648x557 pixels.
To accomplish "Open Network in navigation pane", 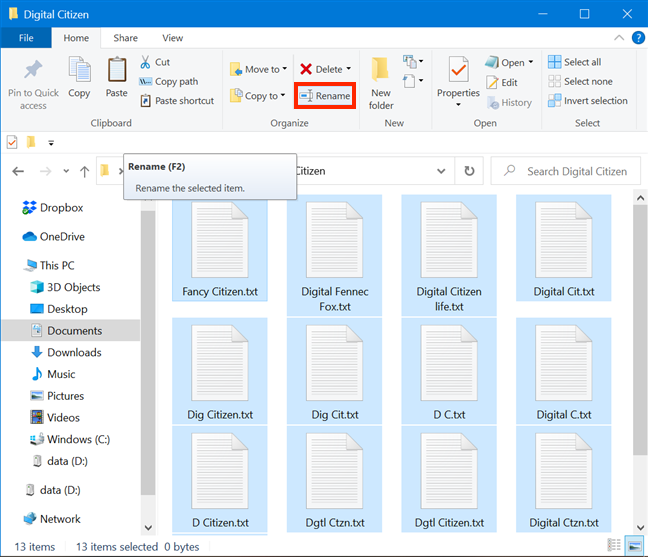I will 52,519.
